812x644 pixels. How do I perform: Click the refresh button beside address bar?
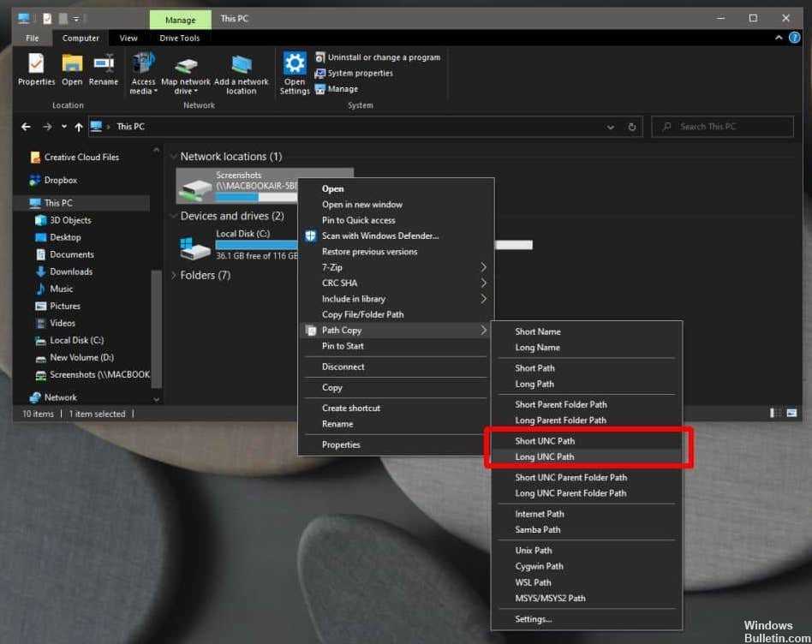[632, 127]
